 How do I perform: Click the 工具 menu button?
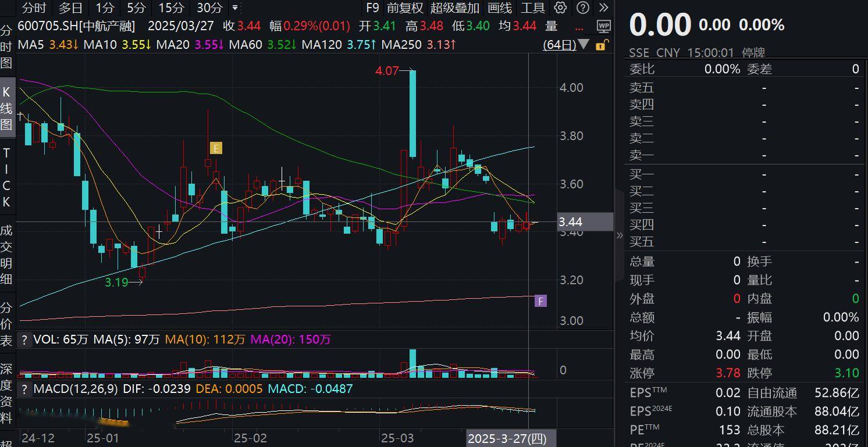click(x=532, y=8)
